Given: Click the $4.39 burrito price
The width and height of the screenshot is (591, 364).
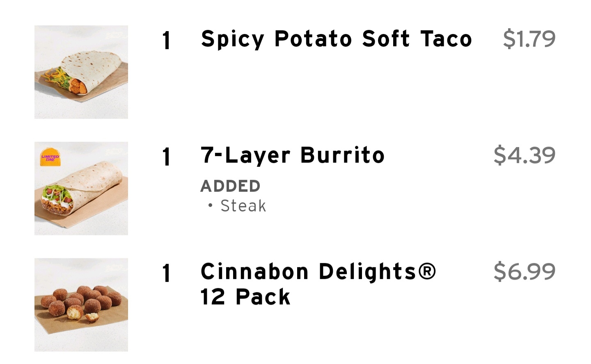Looking at the screenshot, I should 525,155.
